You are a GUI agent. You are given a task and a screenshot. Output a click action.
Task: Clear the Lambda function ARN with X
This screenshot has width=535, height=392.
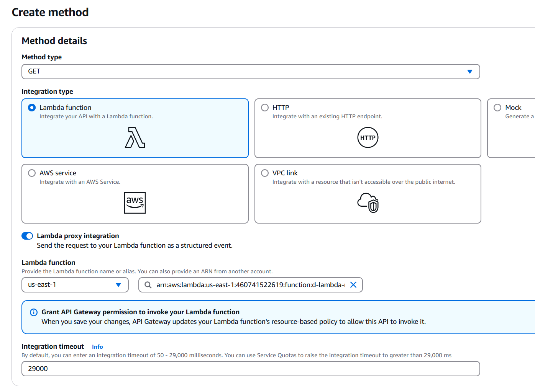pyautogui.click(x=353, y=285)
